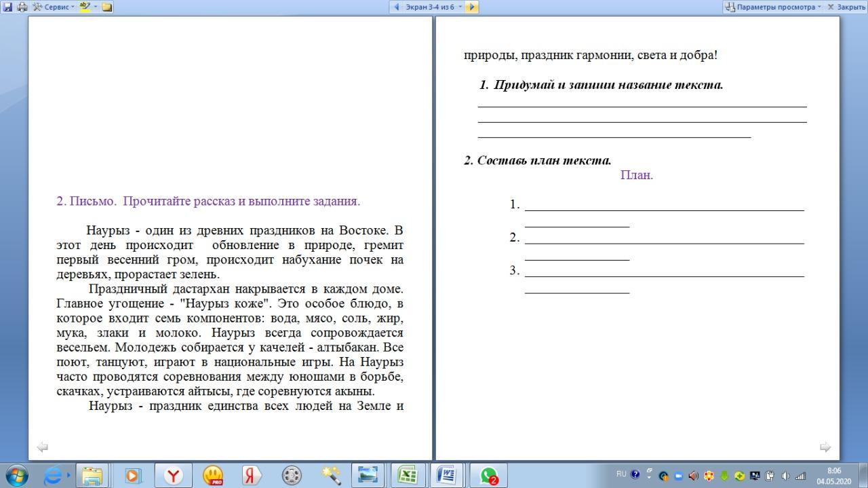Click the sentence 'природы, праздник гармонии, света и добра!'
Image resolution: width=868 pixels, height=488 pixels.
(x=591, y=55)
